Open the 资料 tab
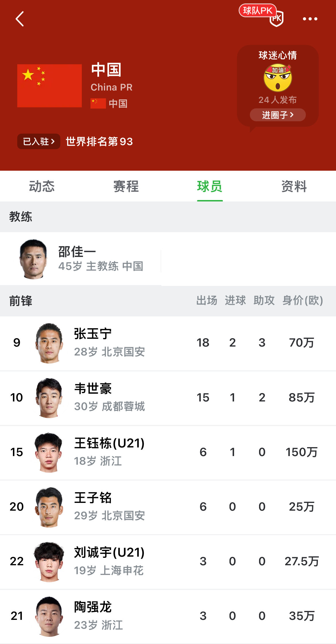Viewport: 336px width, 644px height. pyautogui.click(x=294, y=186)
